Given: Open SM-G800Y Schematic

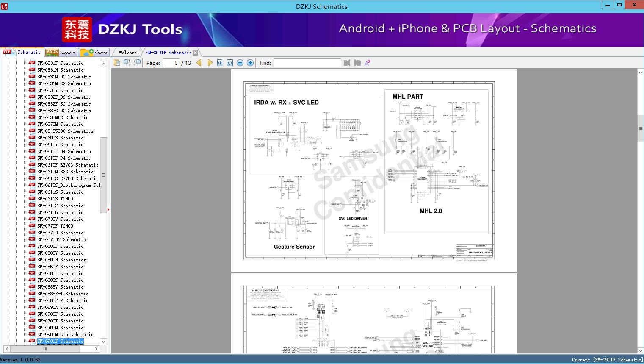Looking at the screenshot, I should 60,253.
